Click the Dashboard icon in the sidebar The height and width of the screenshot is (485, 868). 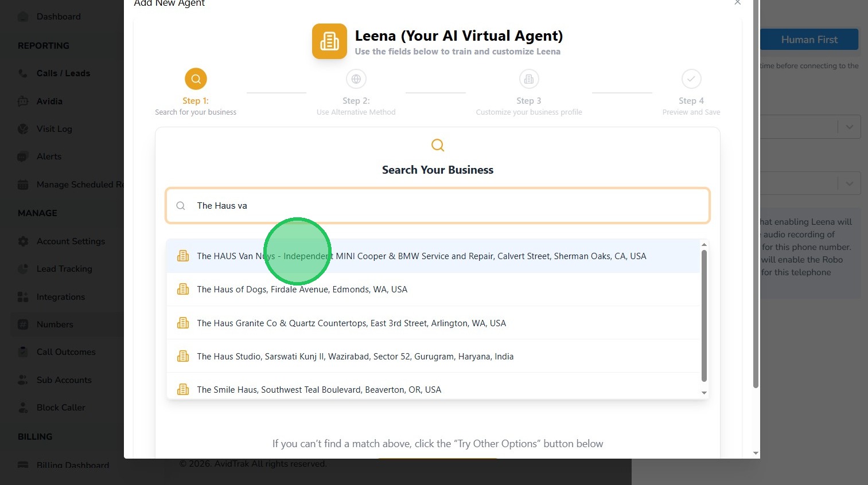pos(23,17)
